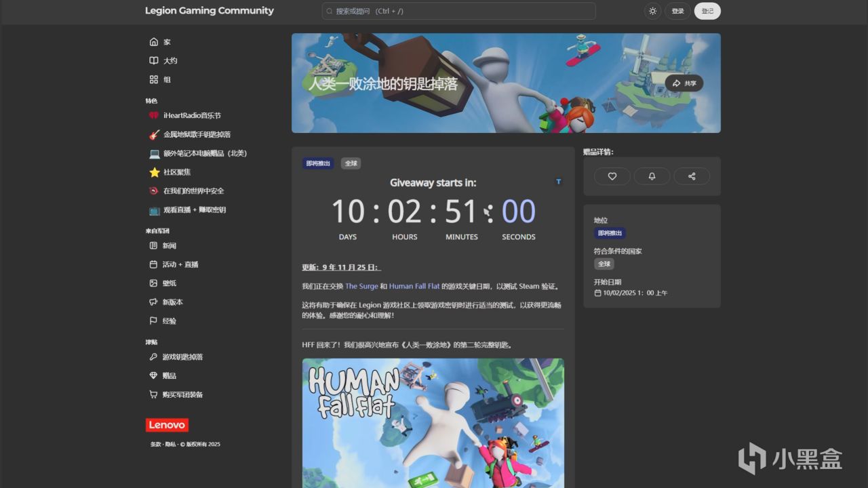This screenshot has width=868, height=488.
Task: Click the heart favorite icon in giveaway details
Action: tap(612, 176)
